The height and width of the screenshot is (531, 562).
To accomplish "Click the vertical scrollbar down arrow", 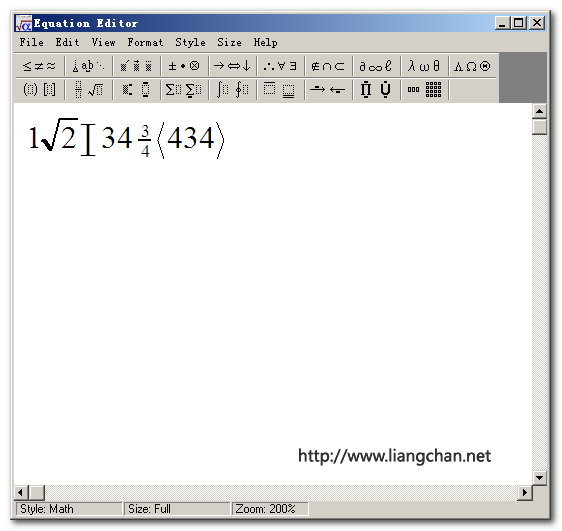I will (x=539, y=477).
